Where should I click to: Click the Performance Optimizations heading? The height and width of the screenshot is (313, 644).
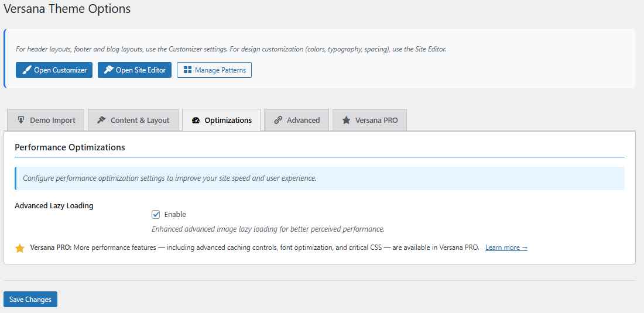click(x=70, y=147)
